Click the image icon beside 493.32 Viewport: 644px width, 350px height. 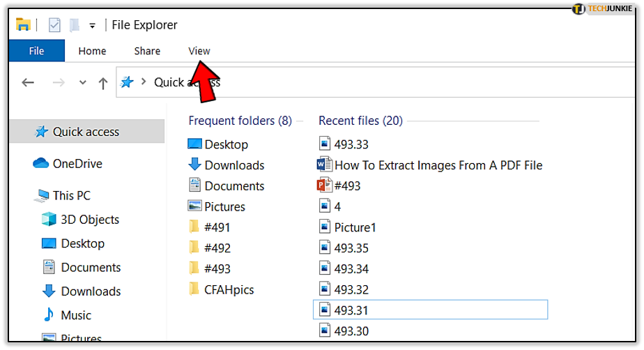(325, 289)
